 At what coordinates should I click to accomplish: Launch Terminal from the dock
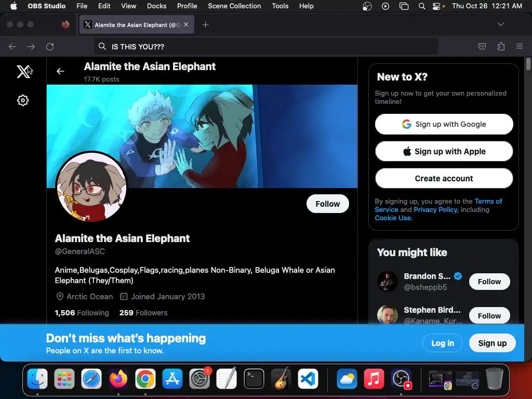click(254, 379)
